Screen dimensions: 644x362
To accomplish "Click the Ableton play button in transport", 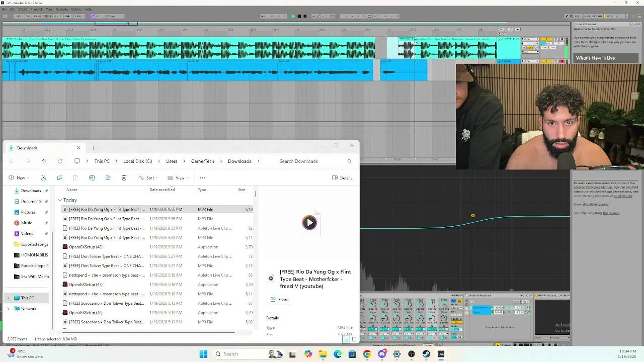I will 293,16.
